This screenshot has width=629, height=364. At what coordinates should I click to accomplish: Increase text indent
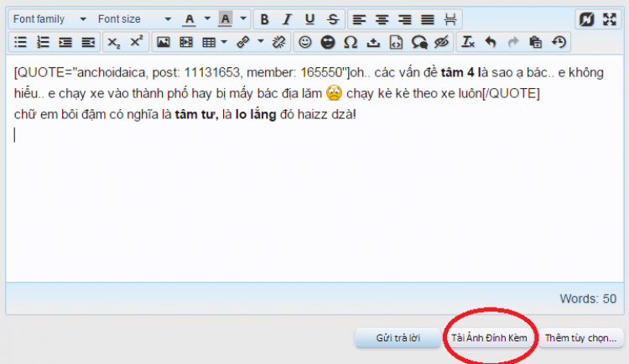pyautogui.click(x=65, y=42)
